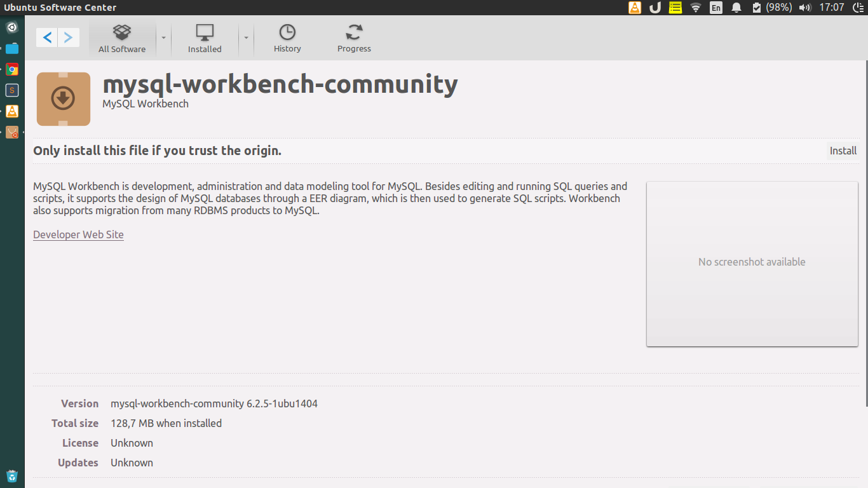Viewport: 868px width, 488px height.
Task: Open VLC media player from the launcher
Action: click(x=12, y=112)
